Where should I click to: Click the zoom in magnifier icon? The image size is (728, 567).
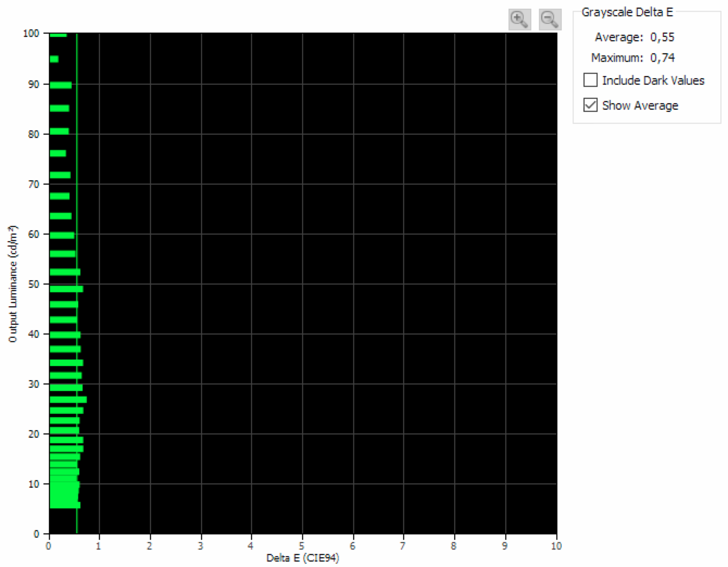[x=519, y=20]
